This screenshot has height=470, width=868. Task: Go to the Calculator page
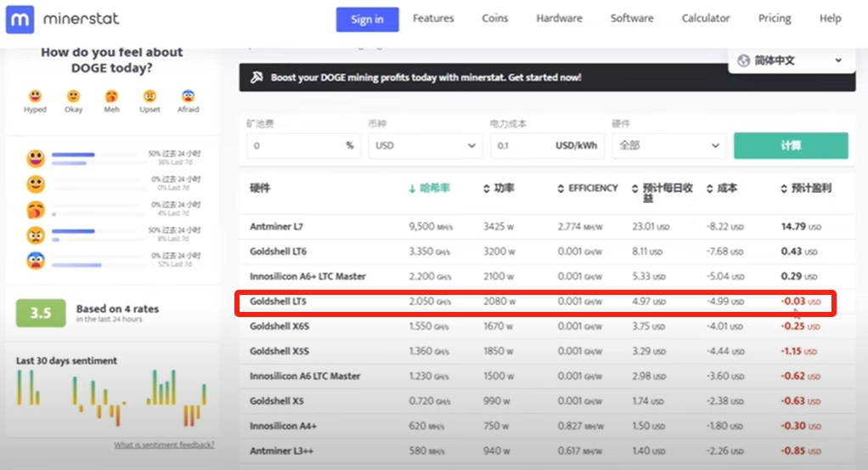pos(705,19)
